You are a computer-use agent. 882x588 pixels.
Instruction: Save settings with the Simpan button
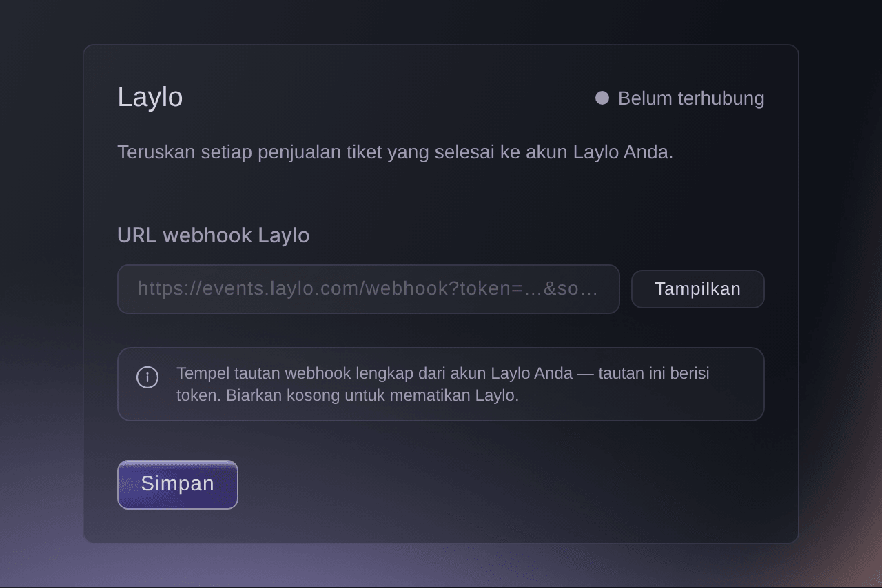pos(178,485)
